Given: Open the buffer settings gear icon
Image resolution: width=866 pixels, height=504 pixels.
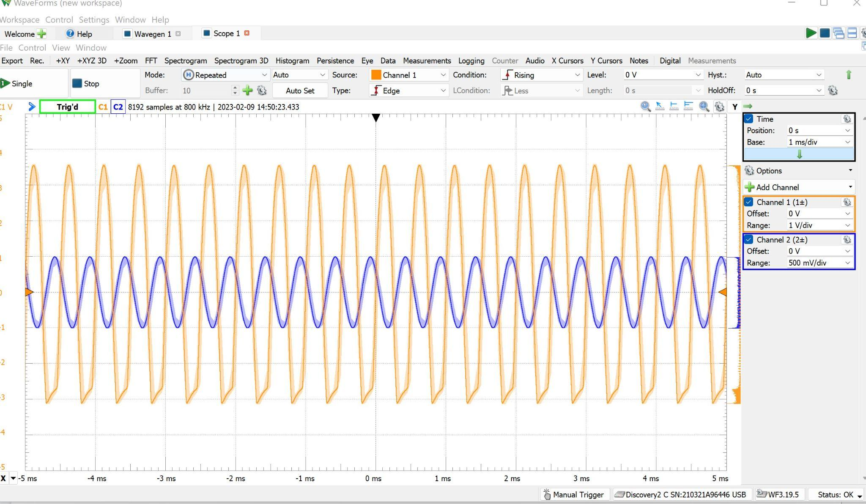Looking at the screenshot, I should [262, 90].
